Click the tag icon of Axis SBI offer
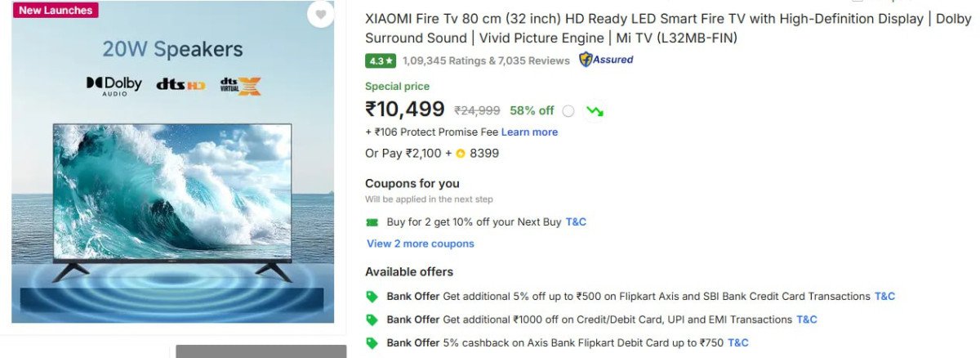The image size is (980, 358). (372, 297)
